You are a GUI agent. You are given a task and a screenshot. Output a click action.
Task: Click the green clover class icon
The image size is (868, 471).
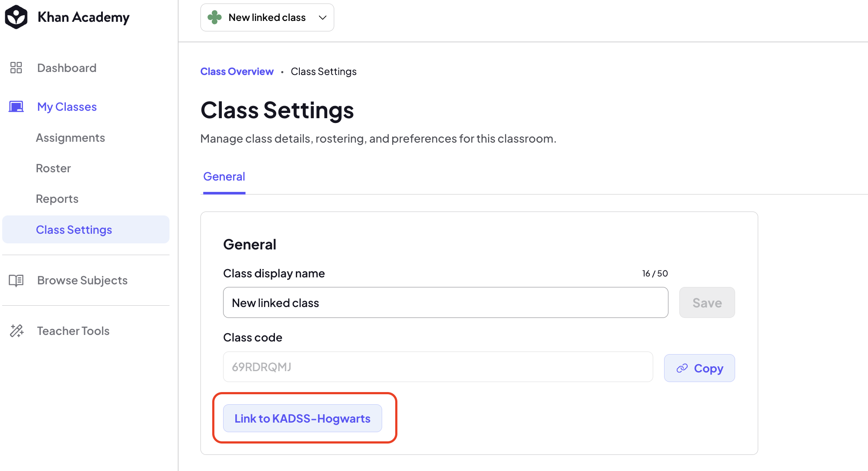[214, 17]
